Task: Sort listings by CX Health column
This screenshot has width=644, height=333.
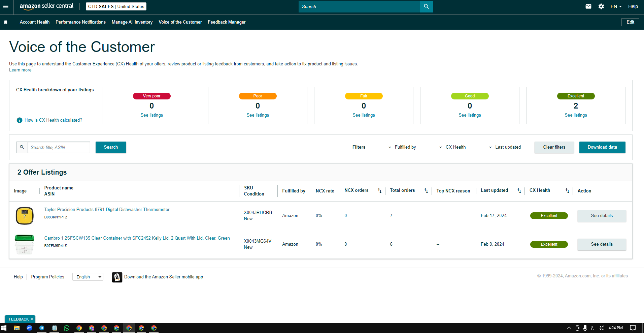Action: point(567,191)
